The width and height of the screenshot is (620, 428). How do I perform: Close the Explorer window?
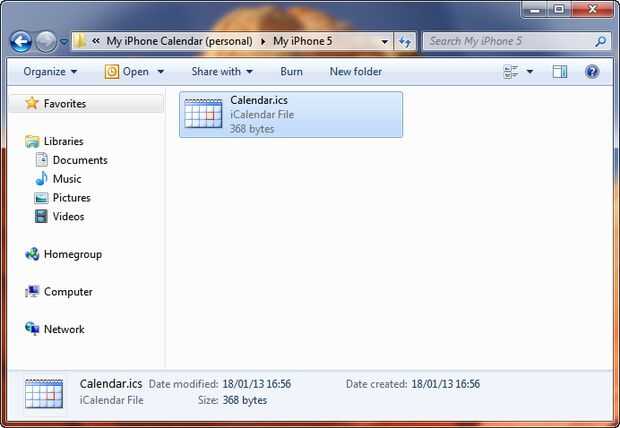pos(592,9)
